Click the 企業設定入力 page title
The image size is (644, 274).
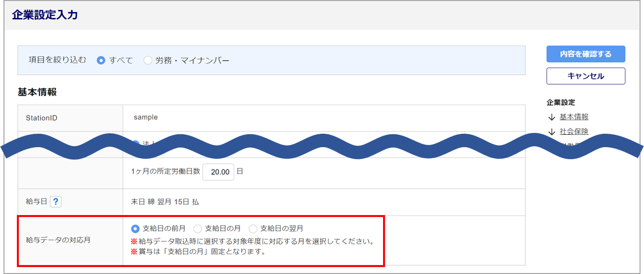45,15
